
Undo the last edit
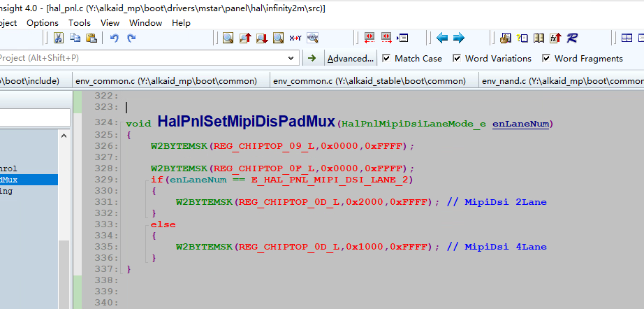coord(115,38)
